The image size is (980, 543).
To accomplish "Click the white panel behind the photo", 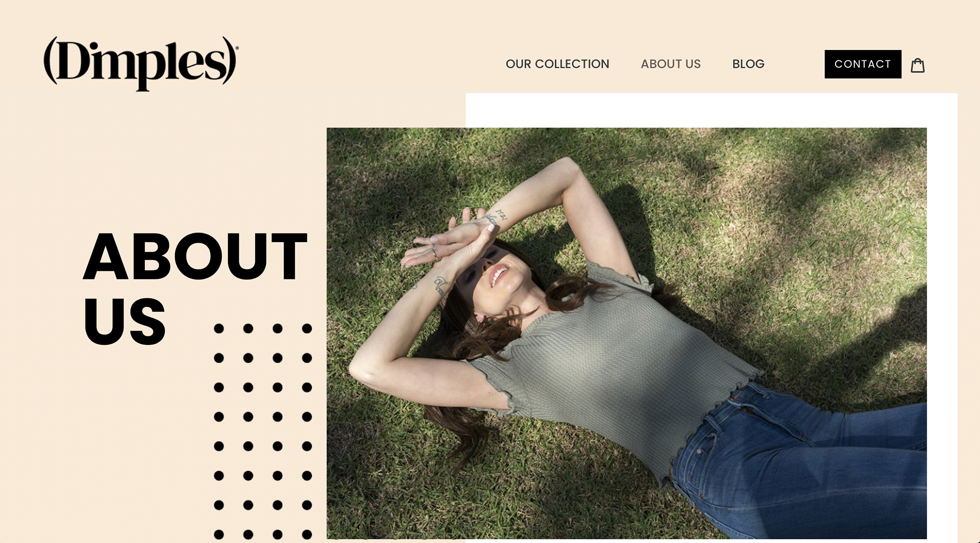I will [711, 110].
